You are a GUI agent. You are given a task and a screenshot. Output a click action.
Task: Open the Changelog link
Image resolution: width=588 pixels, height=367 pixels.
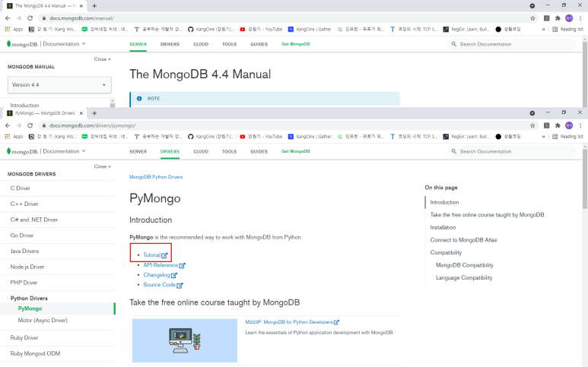click(x=161, y=275)
